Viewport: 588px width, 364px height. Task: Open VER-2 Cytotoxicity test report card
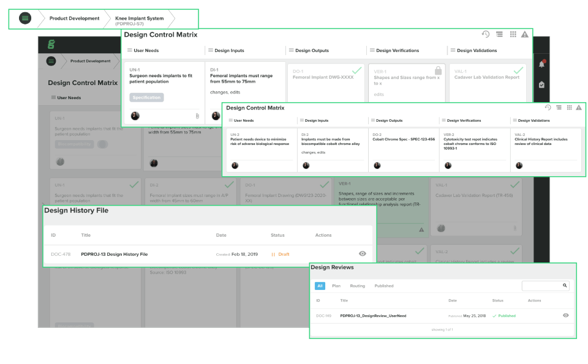point(475,150)
